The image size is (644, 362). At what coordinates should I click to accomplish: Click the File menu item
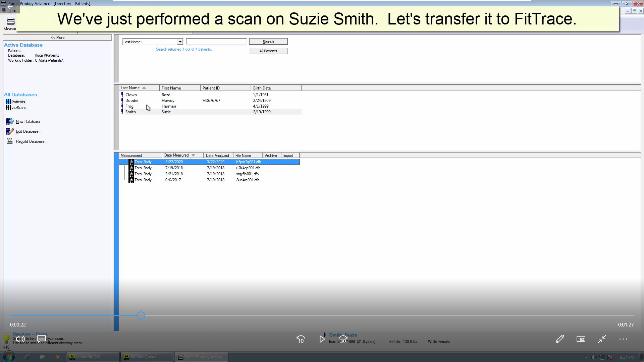click(12, 10)
